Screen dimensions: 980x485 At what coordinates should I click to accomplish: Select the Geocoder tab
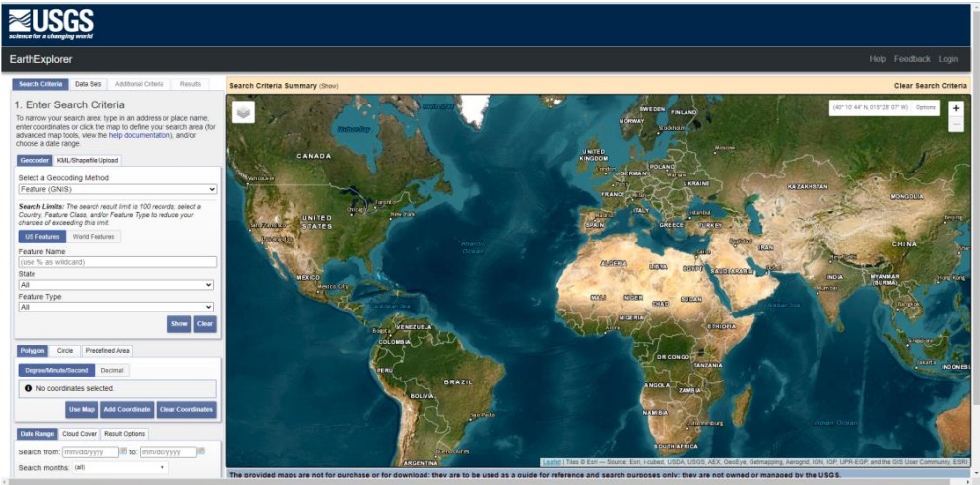[34, 161]
